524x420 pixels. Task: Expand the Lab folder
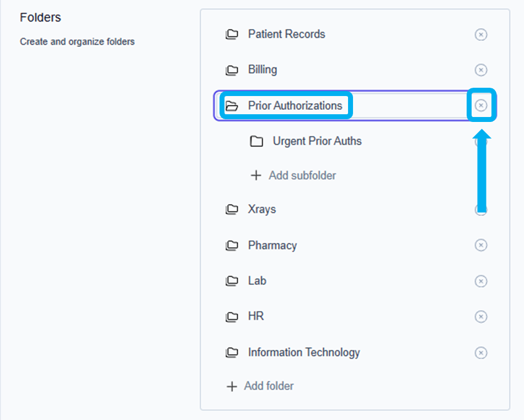[x=232, y=281]
